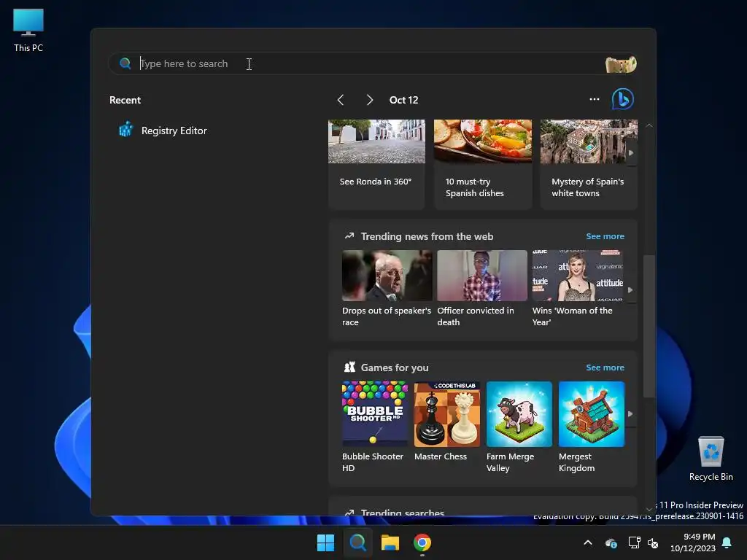Click the network display tray icon
Screen dimensions: 747x560
click(634, 542)
